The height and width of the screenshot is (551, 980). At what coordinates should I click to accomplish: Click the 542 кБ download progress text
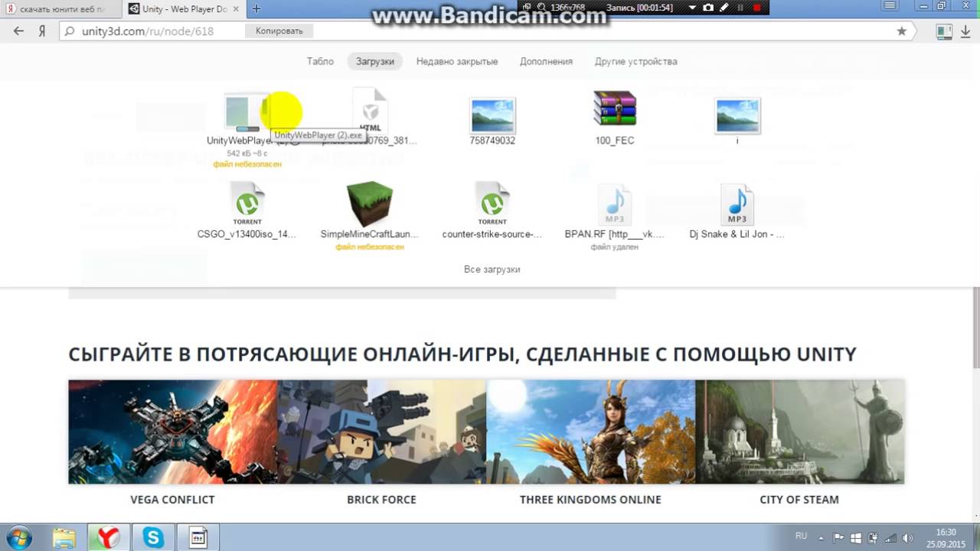click(x=247, y=154)
